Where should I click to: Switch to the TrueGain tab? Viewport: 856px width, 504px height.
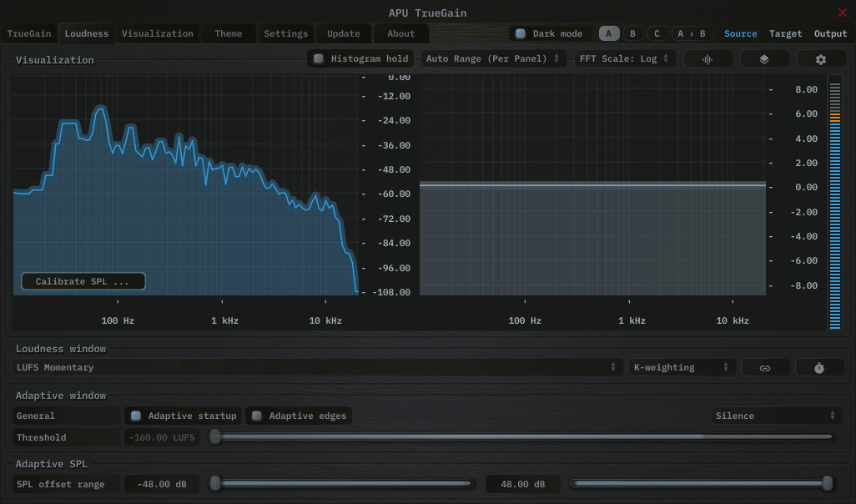(29, 34)
